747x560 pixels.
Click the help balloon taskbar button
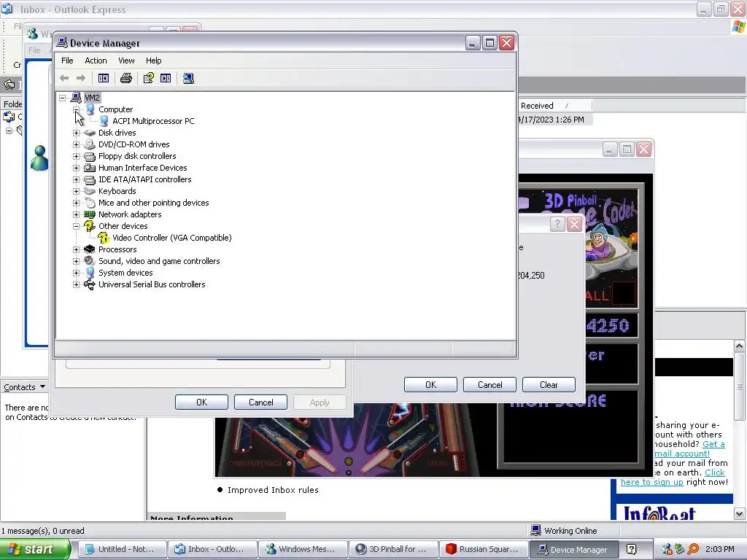pyautogui.click(x=632, y=549)
